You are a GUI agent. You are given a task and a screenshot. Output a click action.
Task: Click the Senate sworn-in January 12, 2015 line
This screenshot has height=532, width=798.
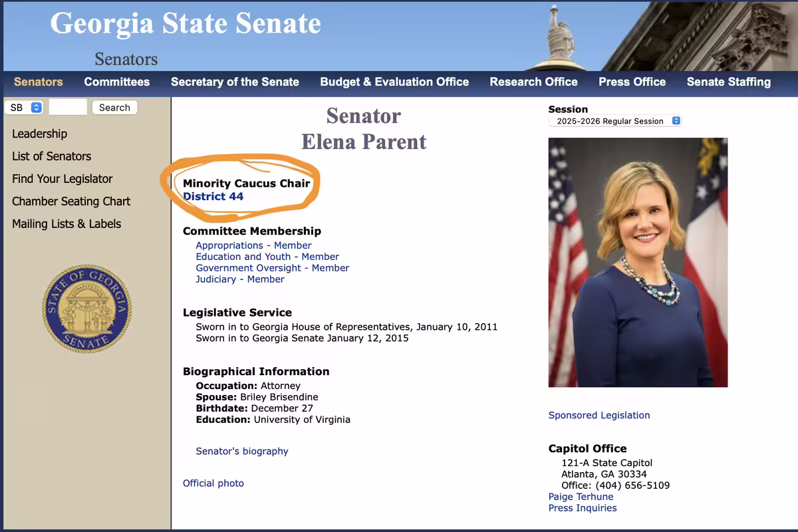tap(302, 338)
